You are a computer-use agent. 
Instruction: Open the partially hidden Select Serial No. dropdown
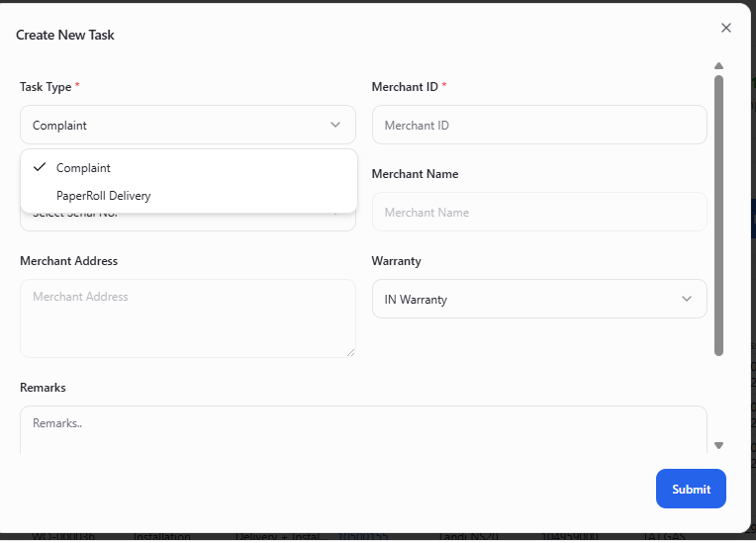tap(187, 223)
